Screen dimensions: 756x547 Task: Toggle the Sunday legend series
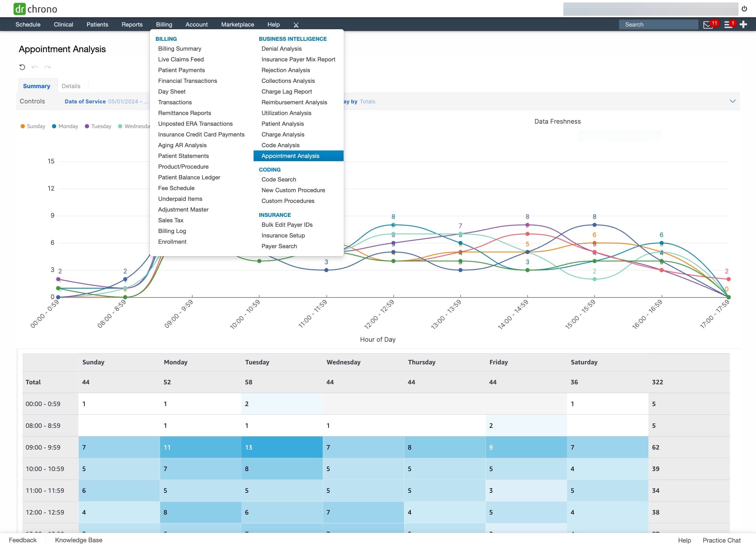point(33,126)
